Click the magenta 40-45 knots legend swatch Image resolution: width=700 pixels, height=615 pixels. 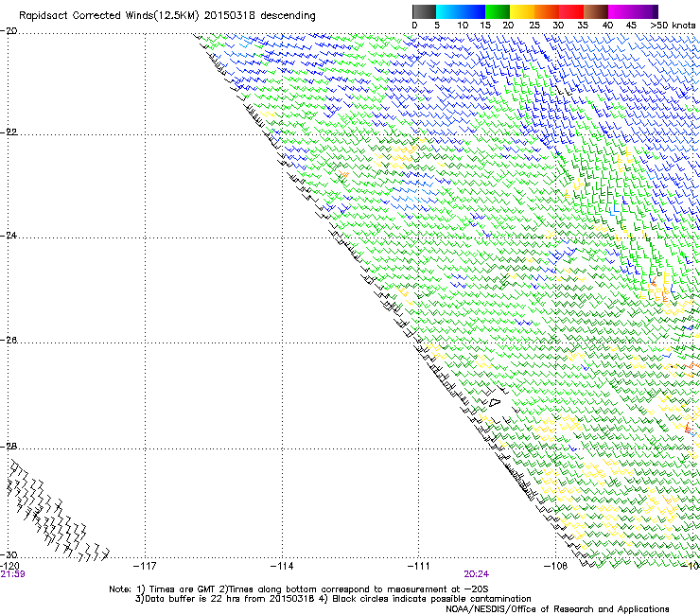pyautogui.click(x=621, y=11)
